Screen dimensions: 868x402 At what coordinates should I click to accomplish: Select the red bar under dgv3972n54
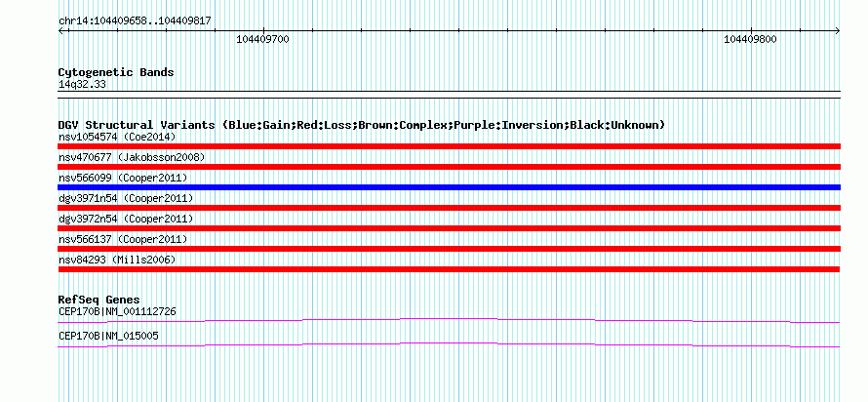tap(449, 228)
